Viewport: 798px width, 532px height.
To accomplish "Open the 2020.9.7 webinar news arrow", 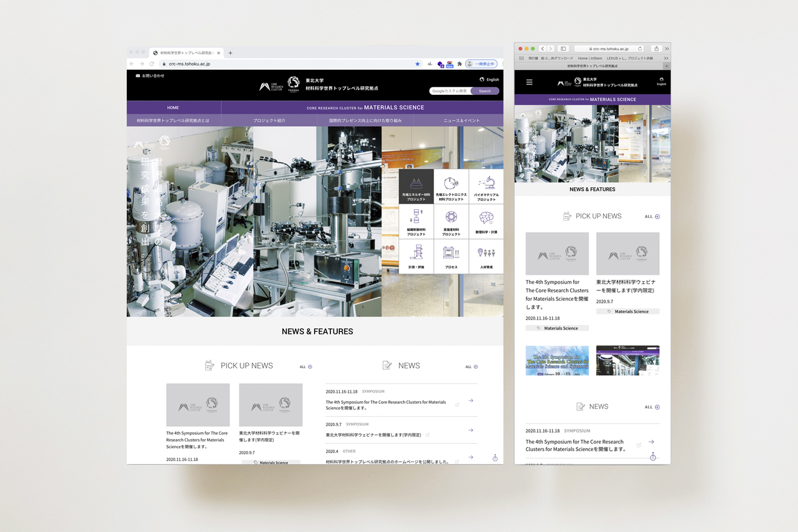I will point(471,430).
